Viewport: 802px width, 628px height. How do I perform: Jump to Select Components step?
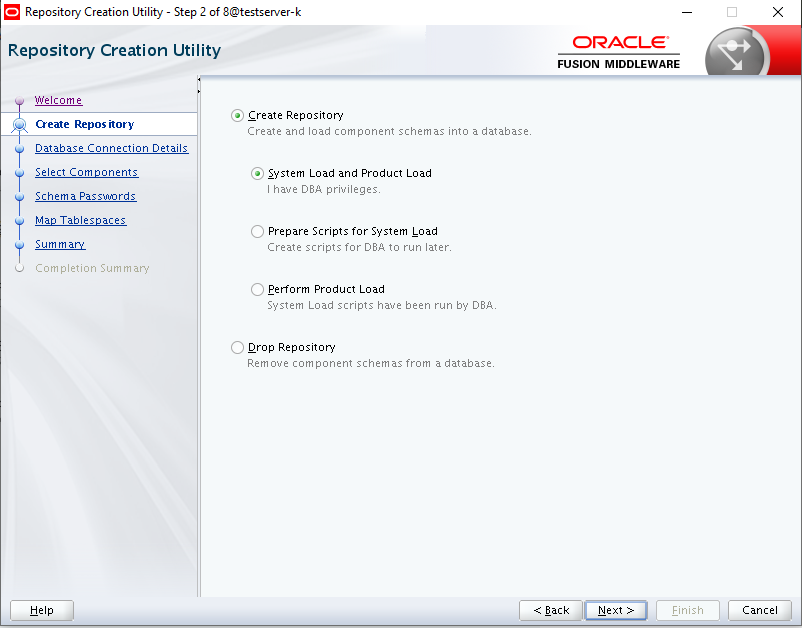pyautogui.click(x=86, y=172)
